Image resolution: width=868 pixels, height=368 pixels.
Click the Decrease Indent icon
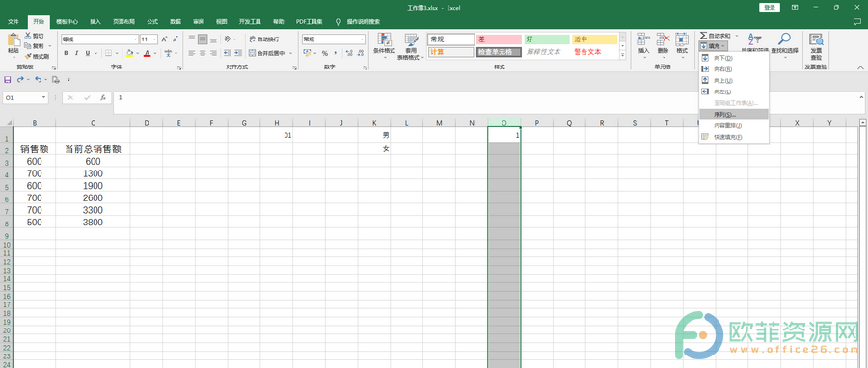(228, 53)
